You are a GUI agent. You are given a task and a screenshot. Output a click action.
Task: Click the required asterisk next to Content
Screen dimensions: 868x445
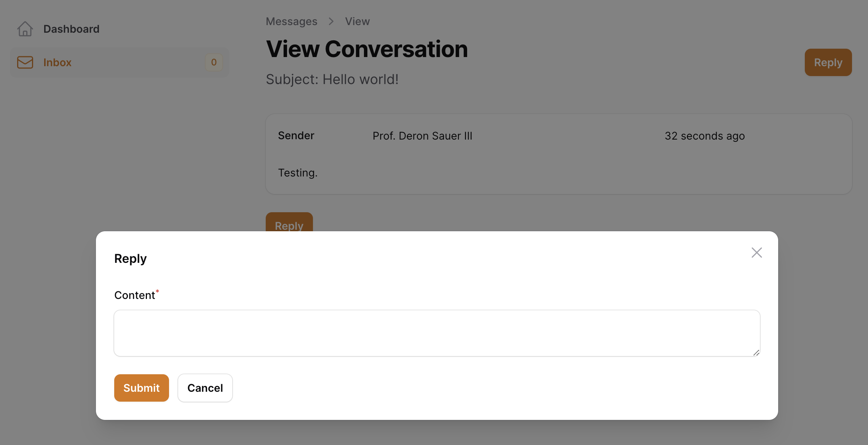(157, 291)
